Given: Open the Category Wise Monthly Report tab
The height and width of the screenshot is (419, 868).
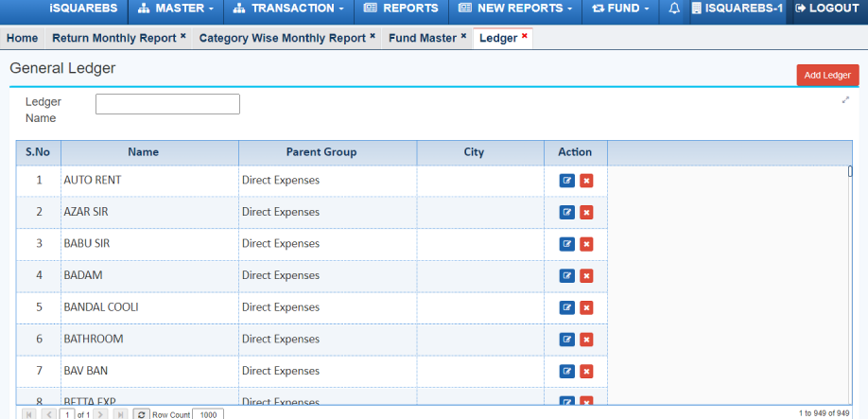Looking at the screenshot, I should pos(282,39).
